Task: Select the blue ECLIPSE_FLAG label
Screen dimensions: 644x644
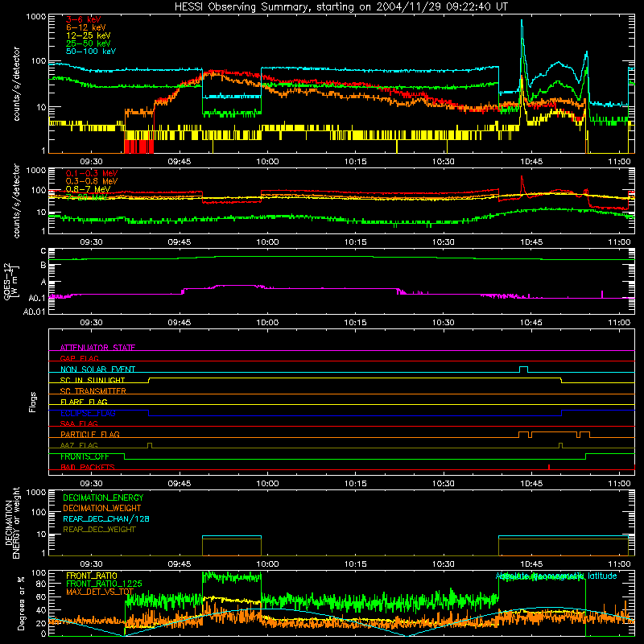Action: [88, 413]
